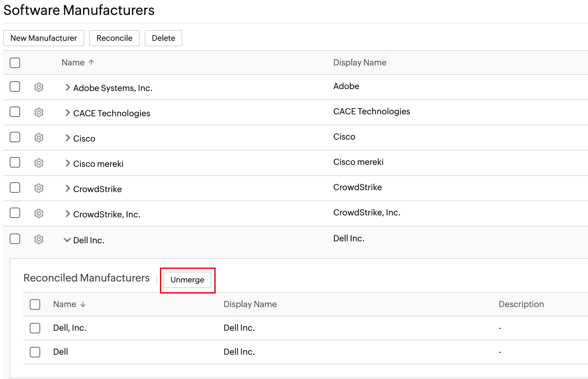Tick the select-all checkbox in main header
Image resolution: width=588 pixels, height=379 pixels.
pos(15,63)
